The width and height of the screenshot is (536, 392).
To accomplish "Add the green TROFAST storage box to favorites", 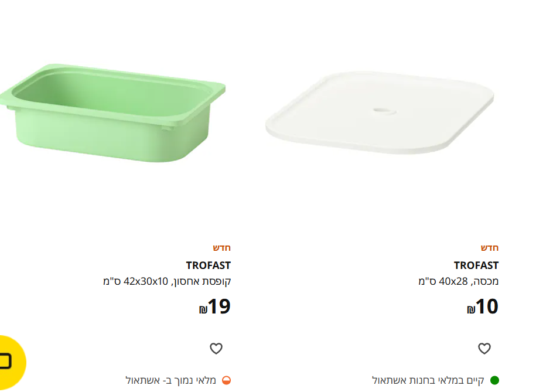I will coord(216,349).
